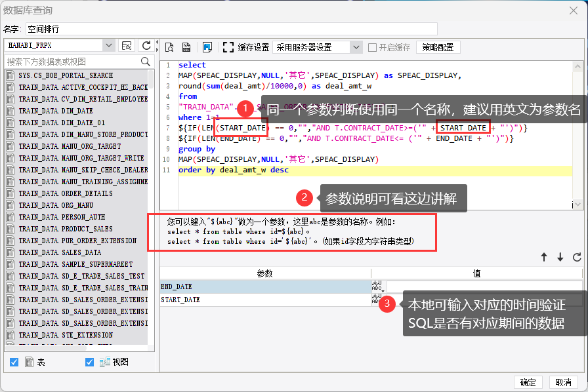Image resolution: width=588 pixels, height=392 pixels.
Task: Refresh the parameter list
Action: (577, 257)
